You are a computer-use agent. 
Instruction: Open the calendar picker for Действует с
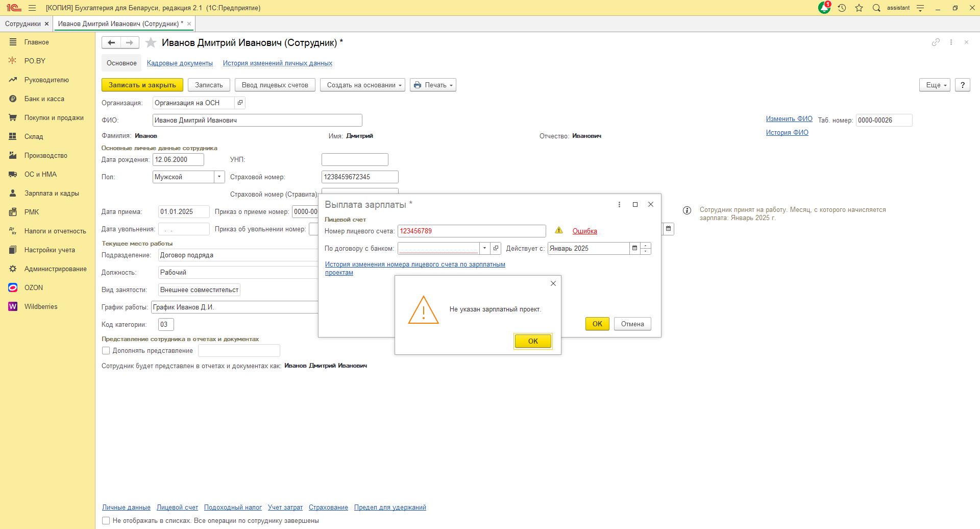click(634, 249)
